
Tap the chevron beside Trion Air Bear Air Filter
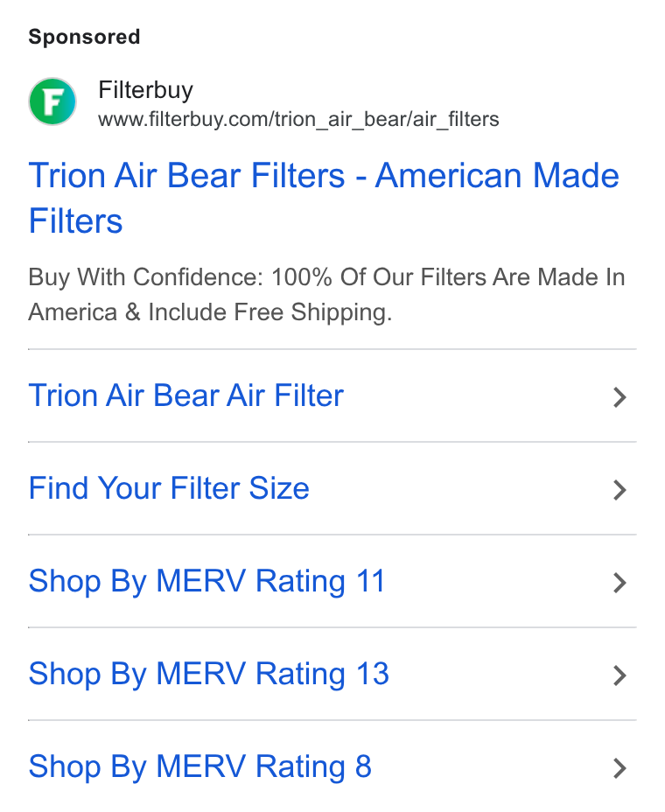coord(619,397)
